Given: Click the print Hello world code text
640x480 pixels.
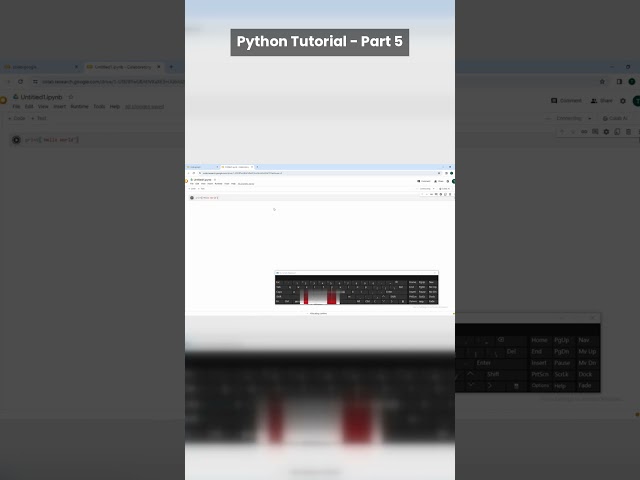Looking at the screenshot, I should [x=51, y=140].
